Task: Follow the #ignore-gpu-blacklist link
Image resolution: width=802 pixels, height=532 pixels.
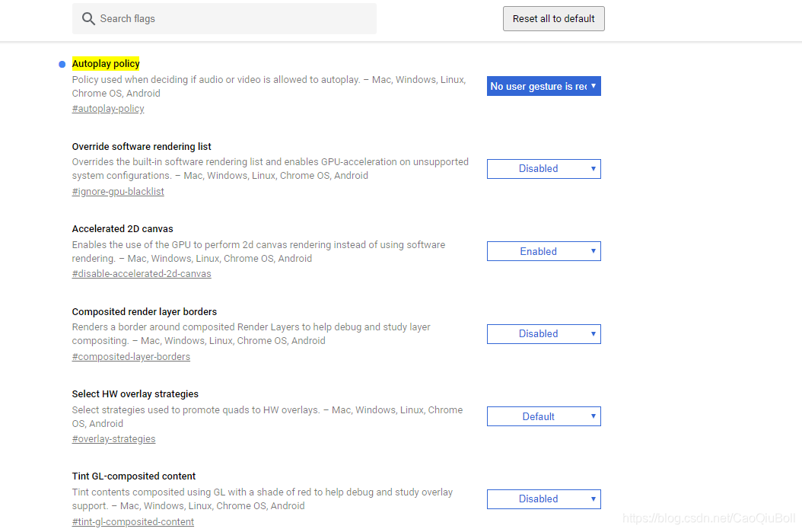Action: tap(118, 191)
